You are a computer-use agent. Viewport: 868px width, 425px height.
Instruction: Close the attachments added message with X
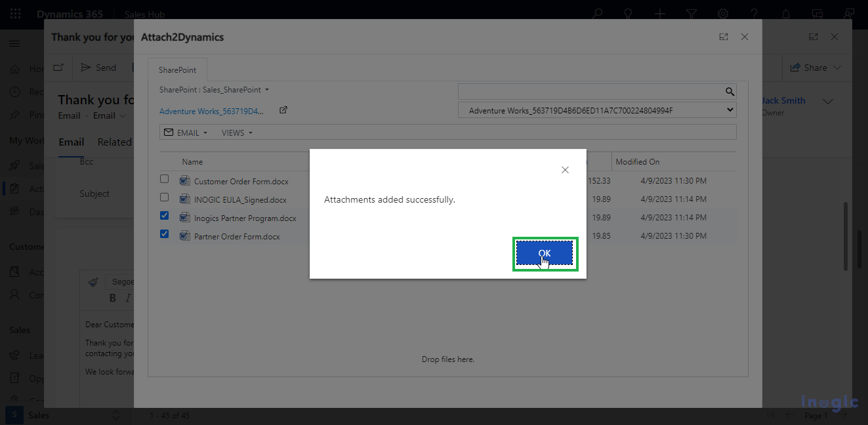click(x=565, y=170)
